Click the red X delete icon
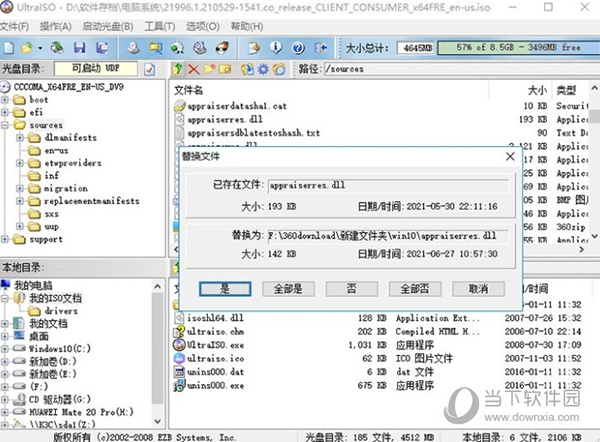600x442 pixels. click(x=194, y=69)
